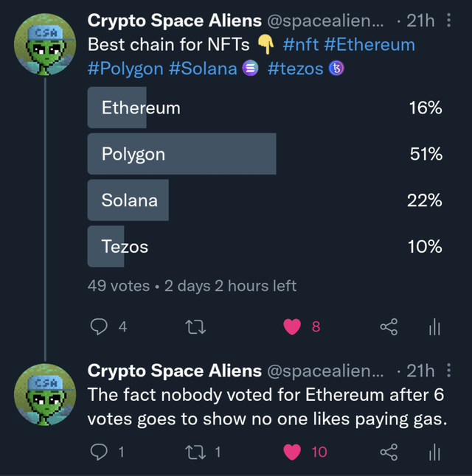Reply to the Ethereum gas tweet
472x476 pixels.
pos(99,451)
